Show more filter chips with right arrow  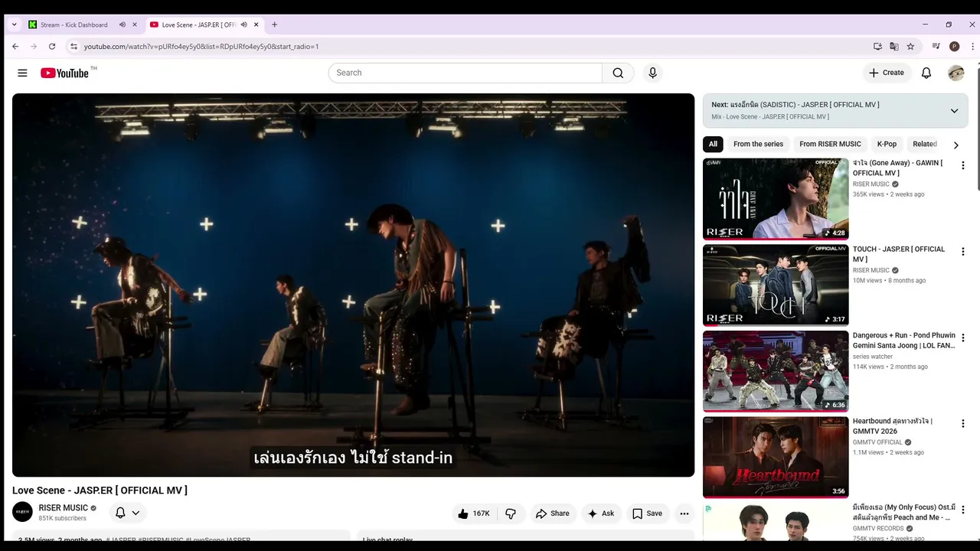pyautogui.click(x=955, y=145)
